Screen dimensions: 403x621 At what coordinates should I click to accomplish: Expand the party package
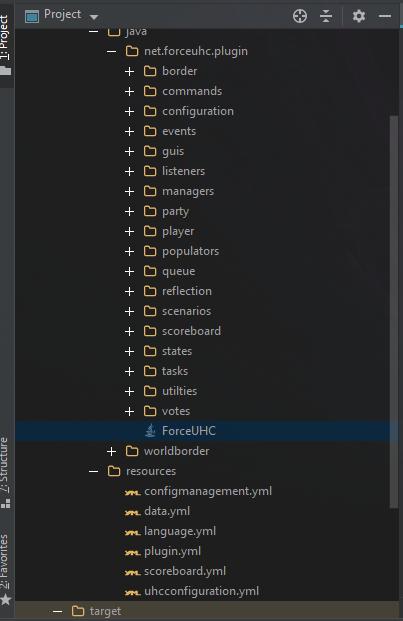(129, 211)
